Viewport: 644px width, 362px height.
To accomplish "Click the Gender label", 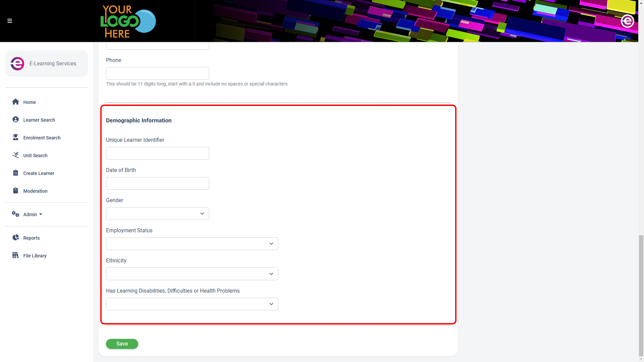I will click(114, 200).
